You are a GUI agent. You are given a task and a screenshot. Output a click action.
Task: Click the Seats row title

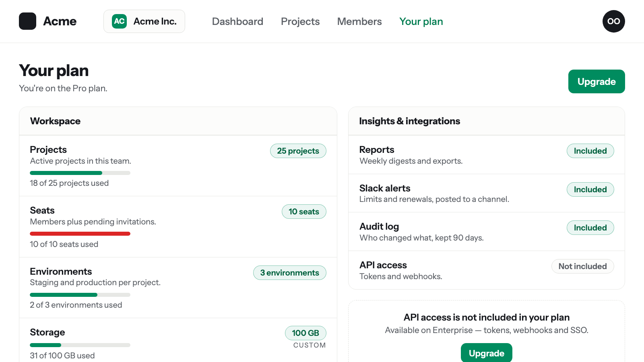point(42,210)
